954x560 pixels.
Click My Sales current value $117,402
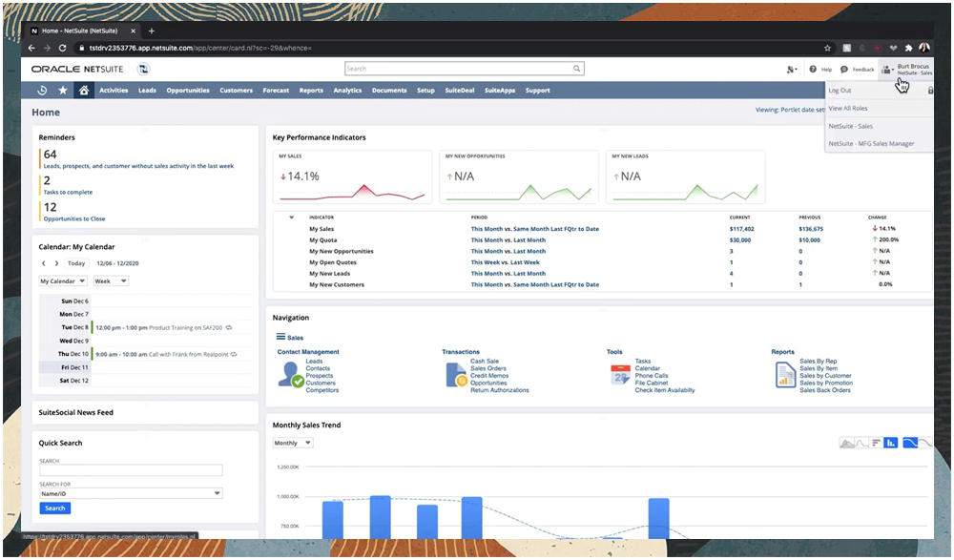point(741,229)
